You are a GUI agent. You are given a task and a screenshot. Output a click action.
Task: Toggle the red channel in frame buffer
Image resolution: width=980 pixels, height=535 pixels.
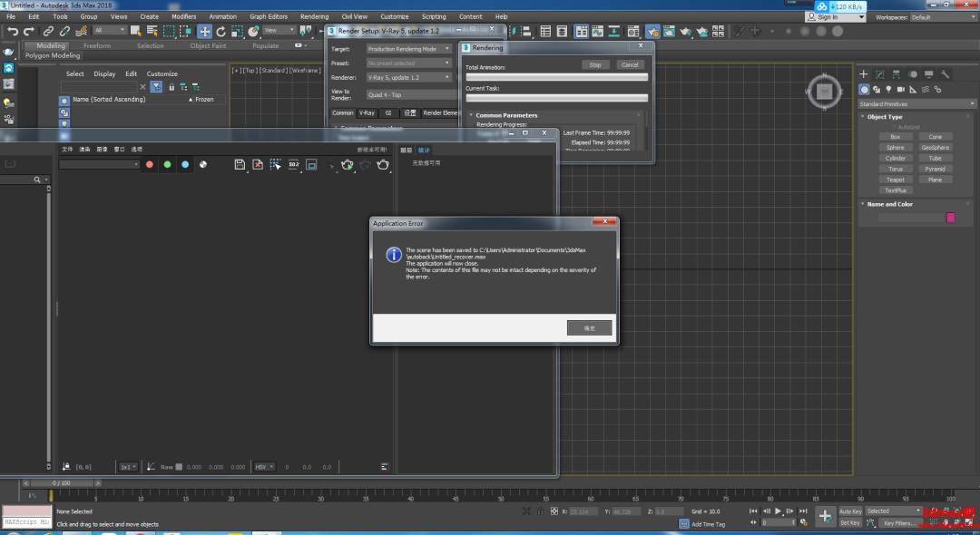[x=150, y=164]
